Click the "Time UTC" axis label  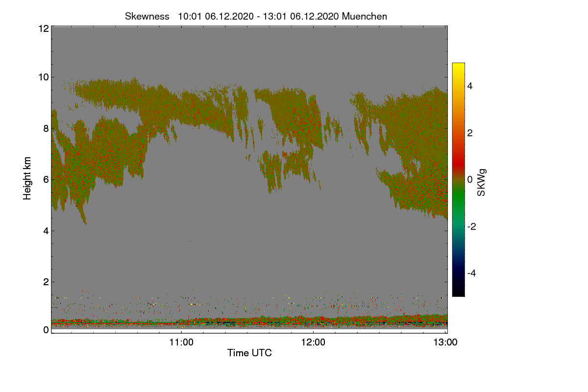pos(249,353)
